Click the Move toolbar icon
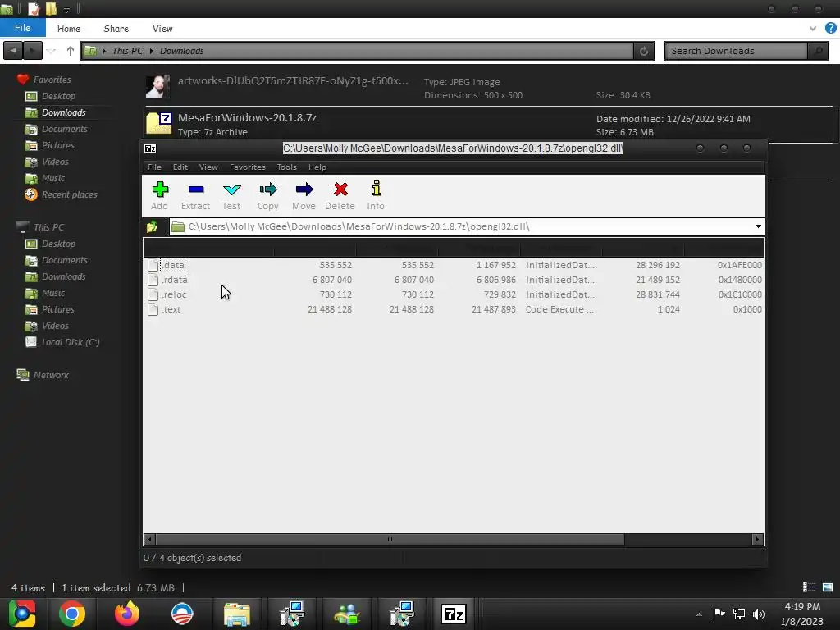840x630 pixels. [304, 196]
